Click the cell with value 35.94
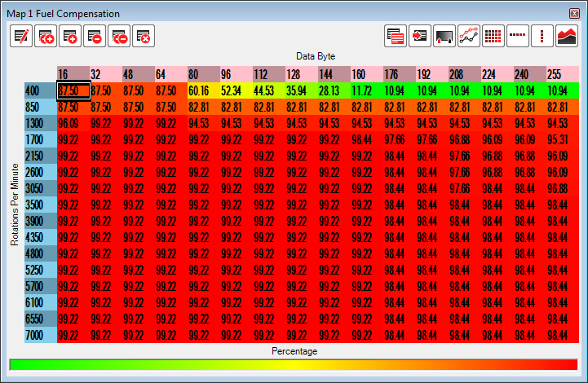 pos(302,90)
